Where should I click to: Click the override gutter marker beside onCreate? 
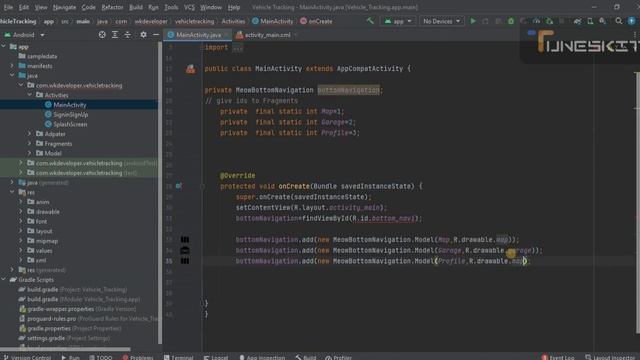179,186
